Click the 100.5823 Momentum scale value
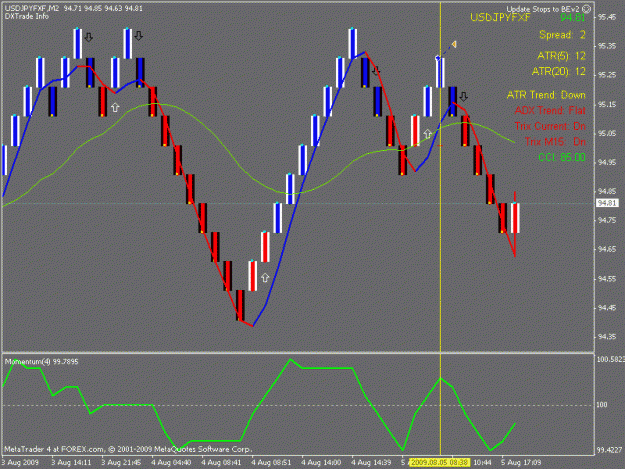This screenshot has height=469, width=625. (610, 359)
